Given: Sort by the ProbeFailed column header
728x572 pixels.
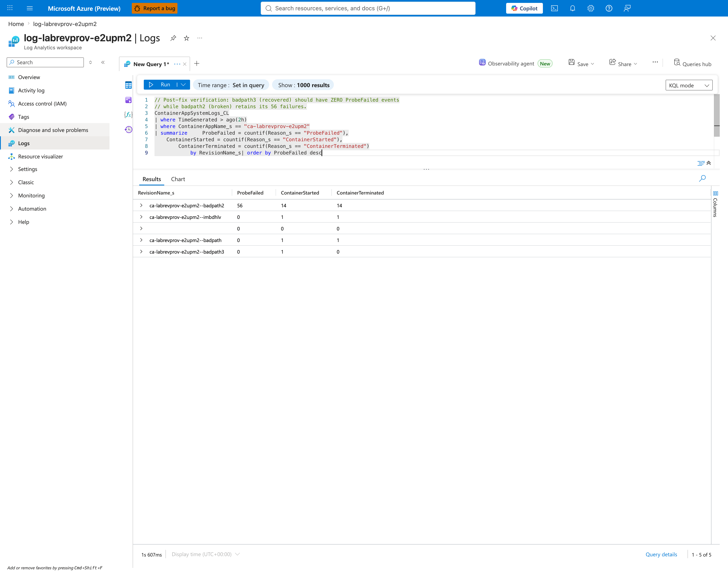Looking at the screenshot, I should [250, 193].
